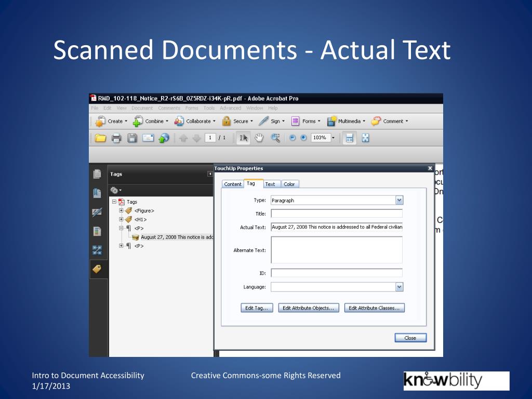Select the Marquee Zoom tool
Viewport: 532px width, 399px height.
pos(275,138)
